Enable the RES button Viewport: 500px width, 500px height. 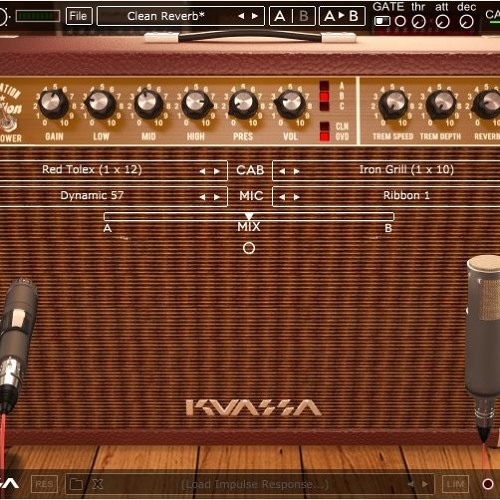[x=44, y=484]
